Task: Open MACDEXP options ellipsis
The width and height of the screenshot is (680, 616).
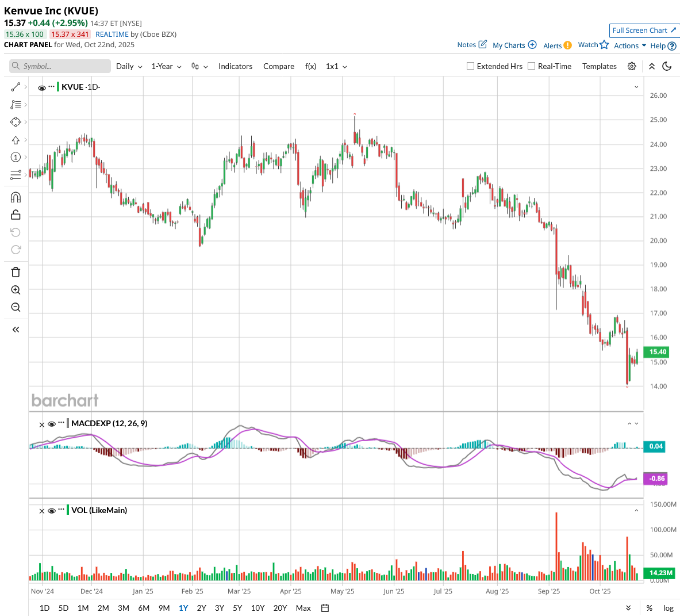Action: [x=61, y=423]
